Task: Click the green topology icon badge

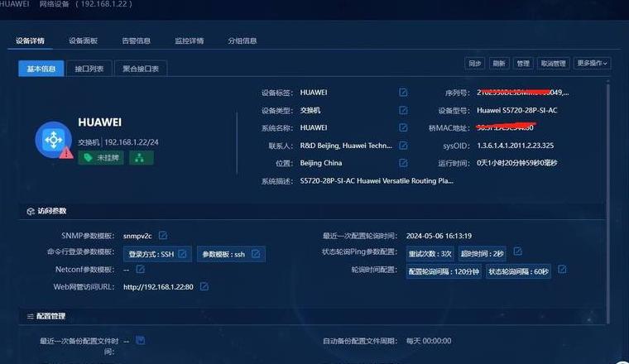Action: (142, 158)
